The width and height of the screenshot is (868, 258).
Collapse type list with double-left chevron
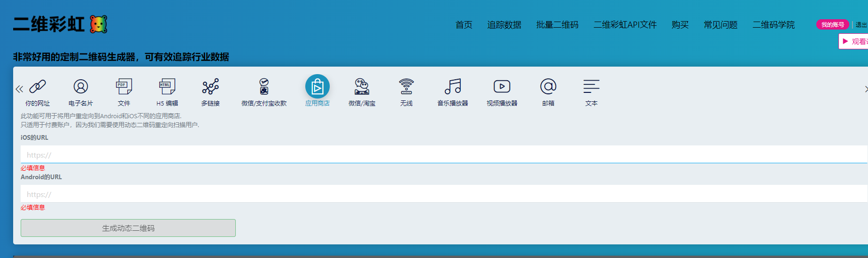(19, 89)
